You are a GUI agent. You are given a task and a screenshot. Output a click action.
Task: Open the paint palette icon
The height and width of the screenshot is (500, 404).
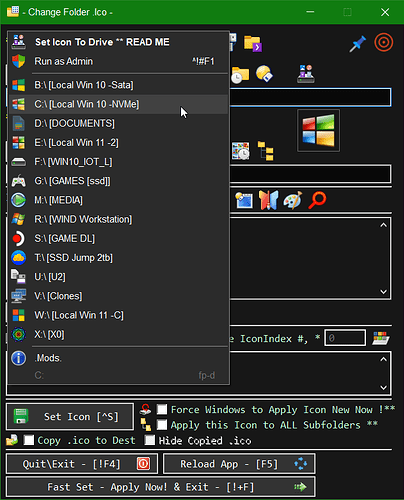pos(293,200)
